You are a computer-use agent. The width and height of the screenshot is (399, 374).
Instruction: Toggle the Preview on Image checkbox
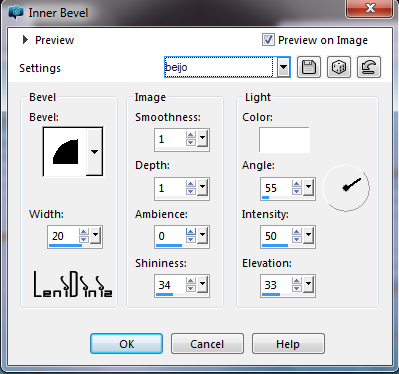coord(268,40)
